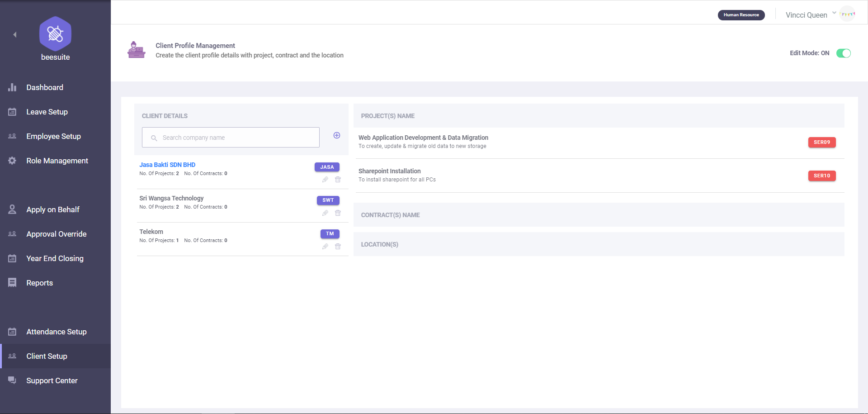This screenshot has width=868, height=414.
Task: Click the Year End Closing calendar icon
Action: pos(12,258)
